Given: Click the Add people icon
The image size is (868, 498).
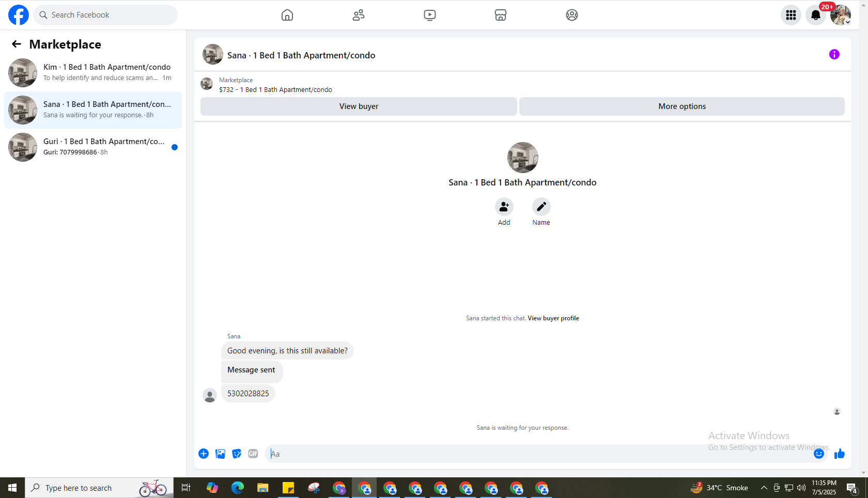Looking at the screenshot, I should coord(504,207).
